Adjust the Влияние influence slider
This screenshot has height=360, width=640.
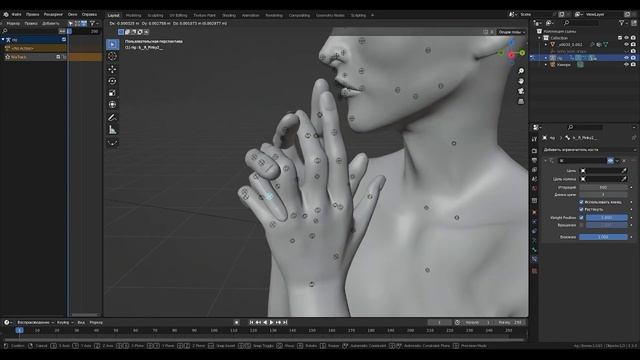point(603,237)
